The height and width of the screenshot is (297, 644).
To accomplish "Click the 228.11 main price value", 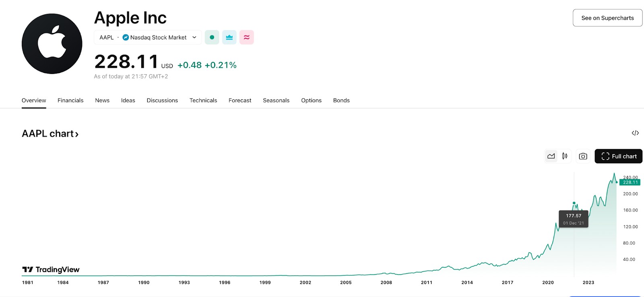I will tap(126, 61).
